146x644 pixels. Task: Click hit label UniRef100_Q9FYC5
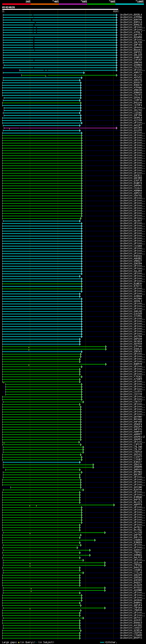coord(131,35)
